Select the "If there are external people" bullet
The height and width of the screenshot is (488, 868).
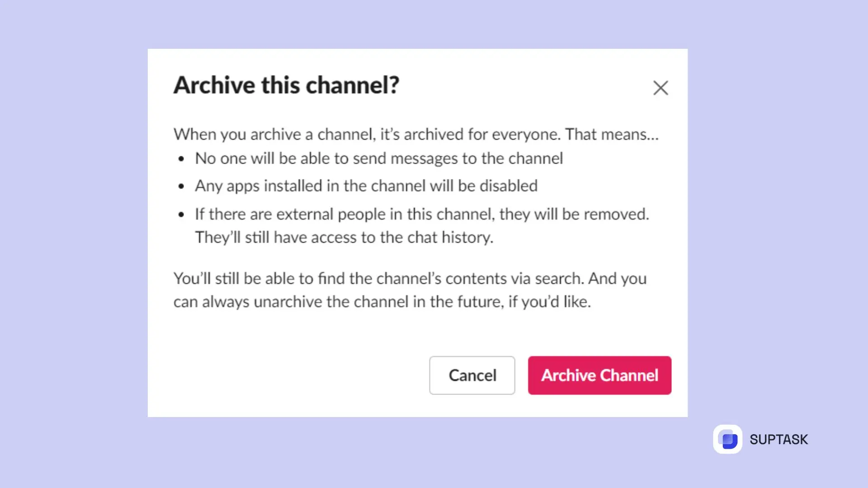[422, 225]
